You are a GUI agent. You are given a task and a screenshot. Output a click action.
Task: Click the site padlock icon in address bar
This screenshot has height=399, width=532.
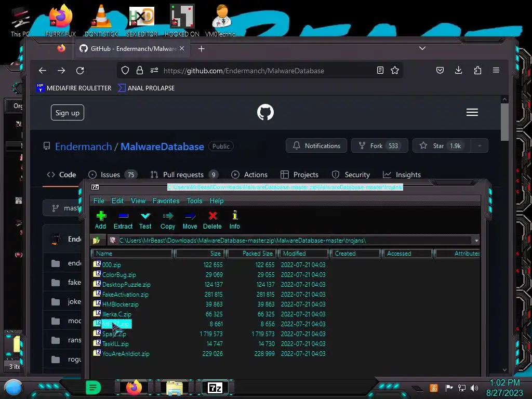click(x=139, y=70)
